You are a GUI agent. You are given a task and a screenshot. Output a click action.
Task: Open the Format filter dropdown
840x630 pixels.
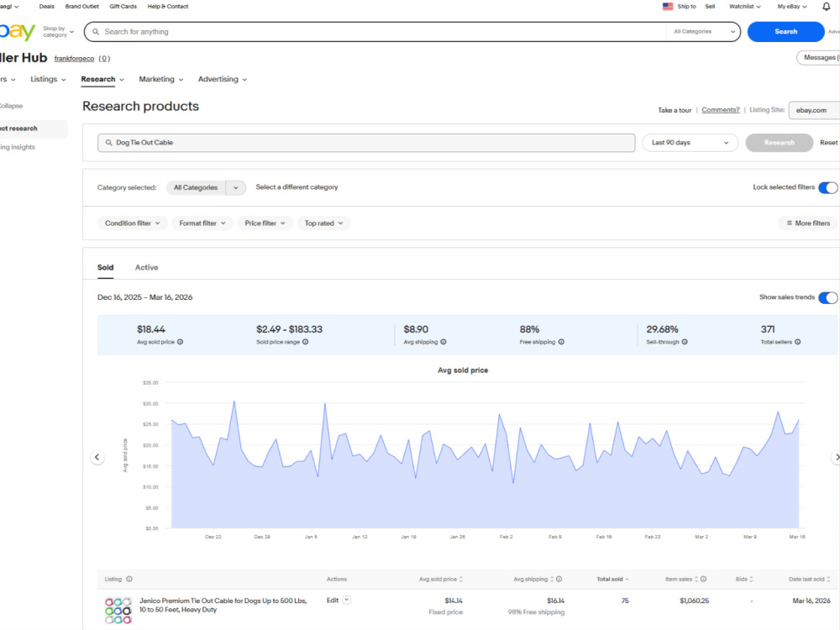202,223
